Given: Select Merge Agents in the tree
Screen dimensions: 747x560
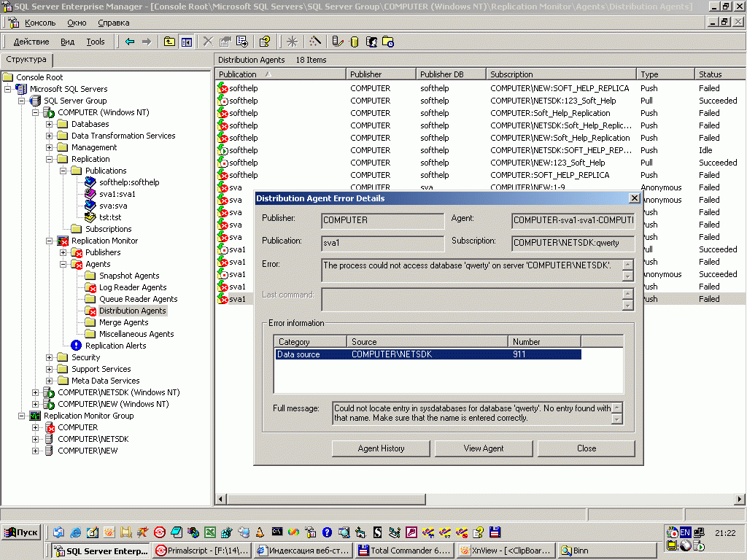Looking at the screenshot, I should pyautogui.click(x=123, y=322).
